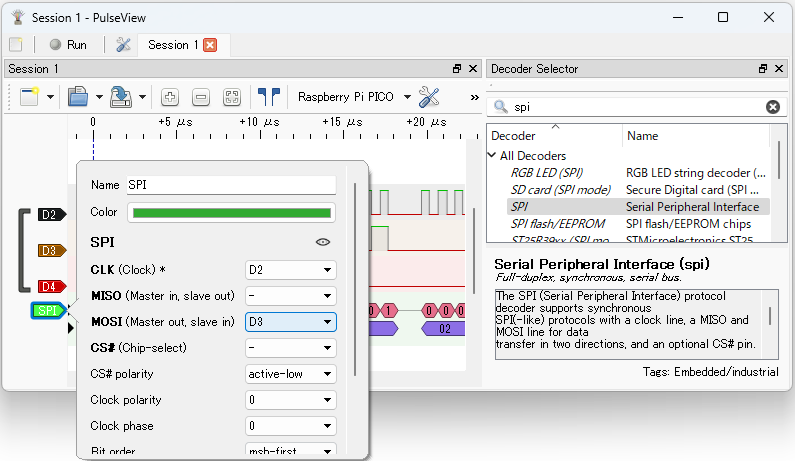Click the new session icon in the main toolbar
Screen dimensions: 795x461
(16, 45)
